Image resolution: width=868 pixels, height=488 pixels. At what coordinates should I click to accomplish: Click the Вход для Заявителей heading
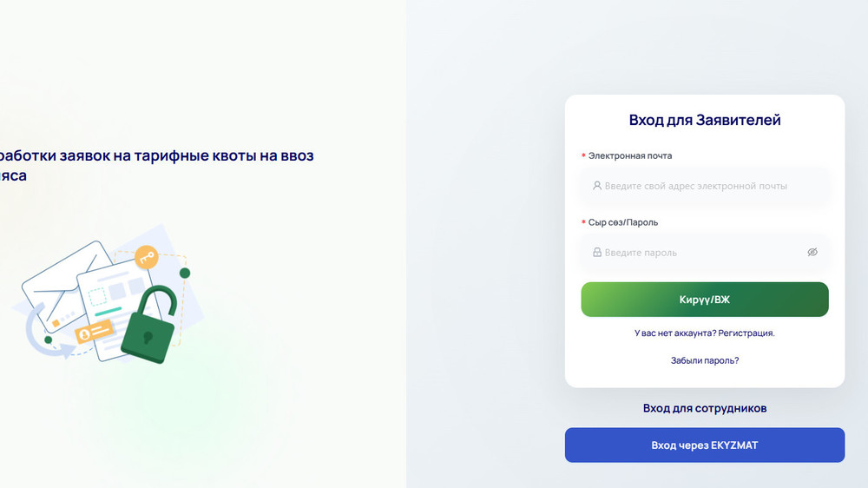[x=705, y=120]
